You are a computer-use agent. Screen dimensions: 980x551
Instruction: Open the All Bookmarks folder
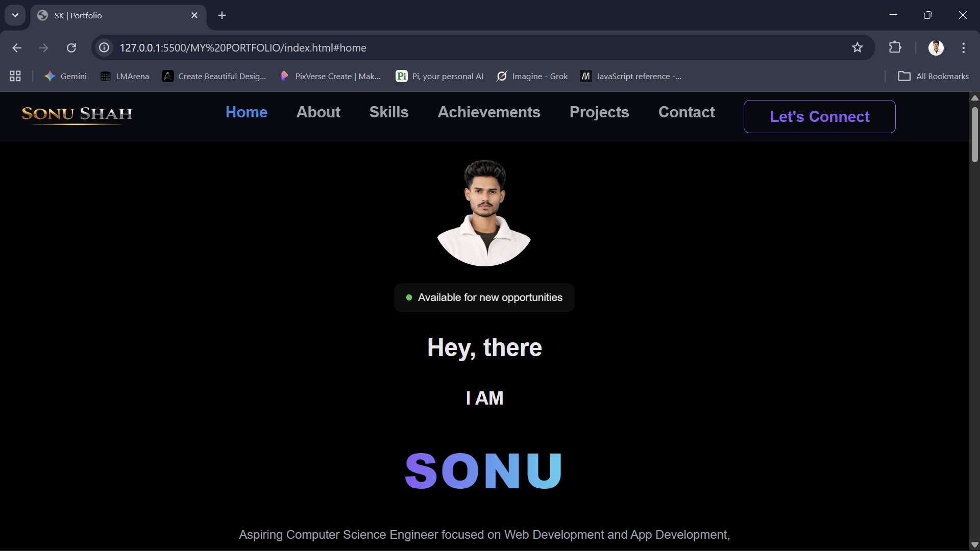click(933, 76)
